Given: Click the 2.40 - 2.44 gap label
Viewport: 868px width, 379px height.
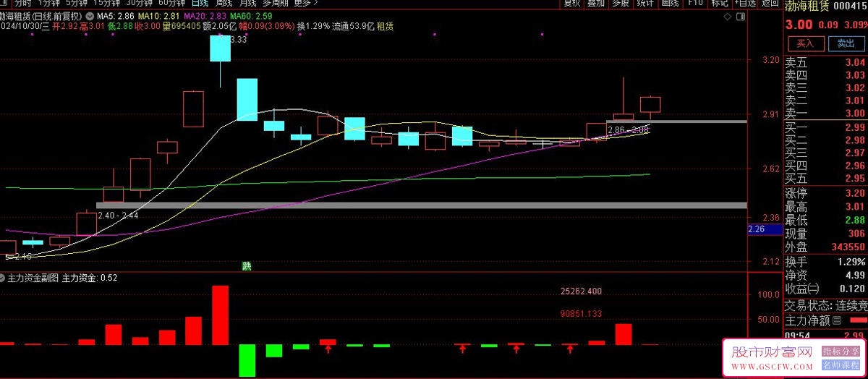Looking at the screenshot, I should (118, 216).
